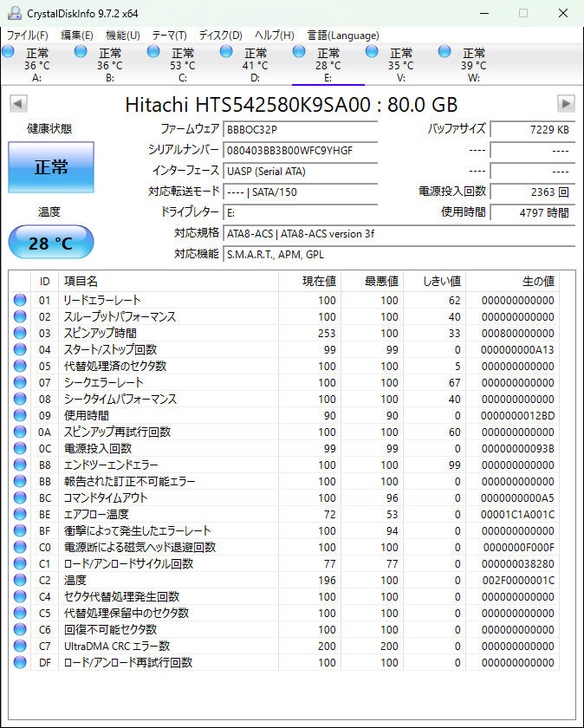Click the power on hours 4797 時間
This screenshot has height=728, width=584.
[x=533, y=212]
